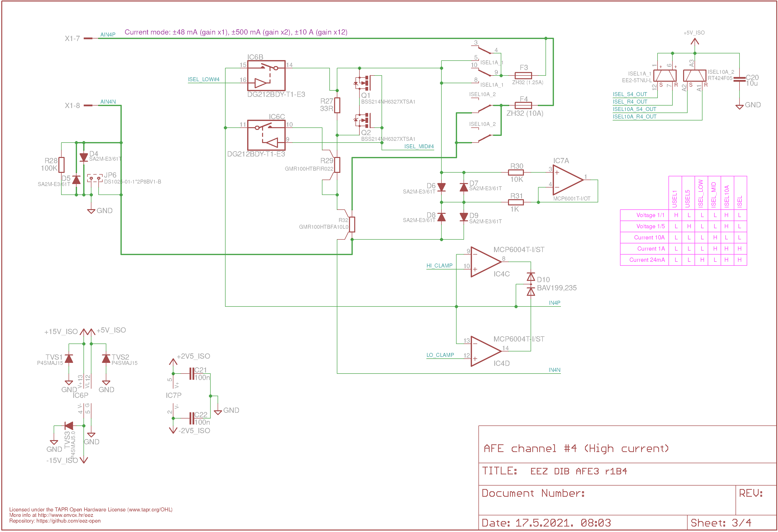Click fuse F3 symbol

tap(523, 75)
